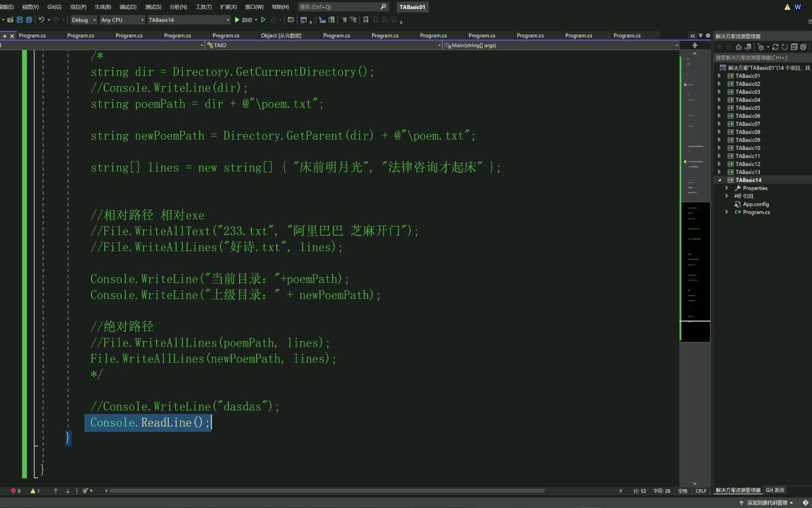Screen dimensions: 812x508
Task: Click the Open File folder icon
Action: pyautogui.click(x=10, y=20)
